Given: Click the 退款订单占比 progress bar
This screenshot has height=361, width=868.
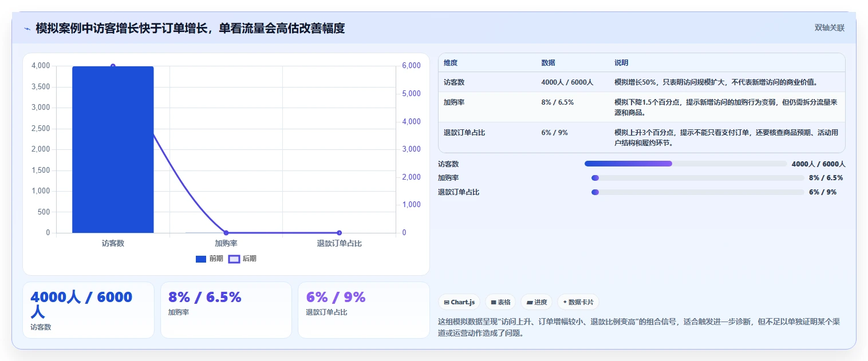Looking at the screenshot, I should click(698, 192).
